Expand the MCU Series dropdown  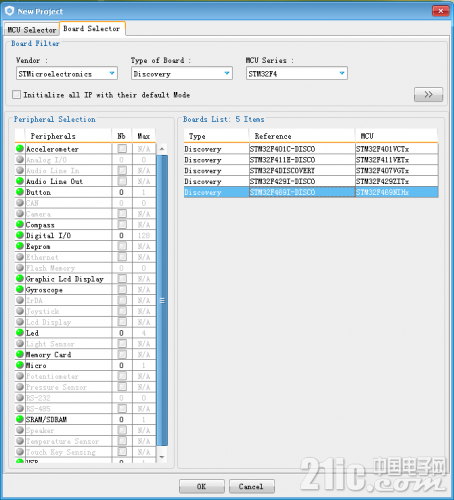pyautogui.click(x=297, y=73)
